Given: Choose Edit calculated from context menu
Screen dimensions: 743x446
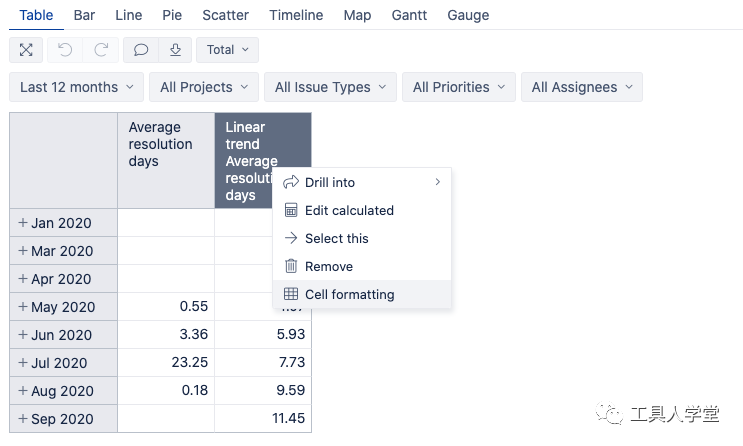Looking at the screenshot, I should tap(362, 210).
